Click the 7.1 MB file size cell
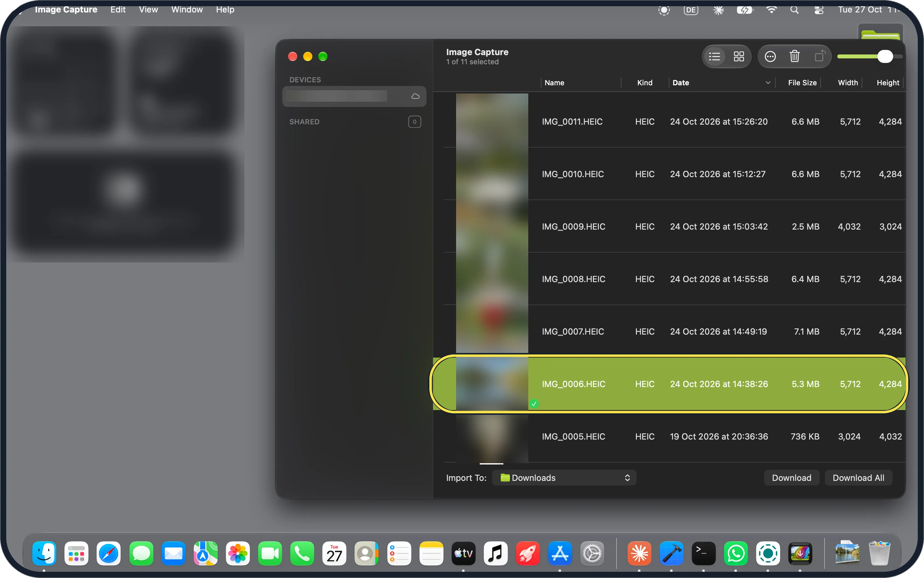 click(806, 331)
